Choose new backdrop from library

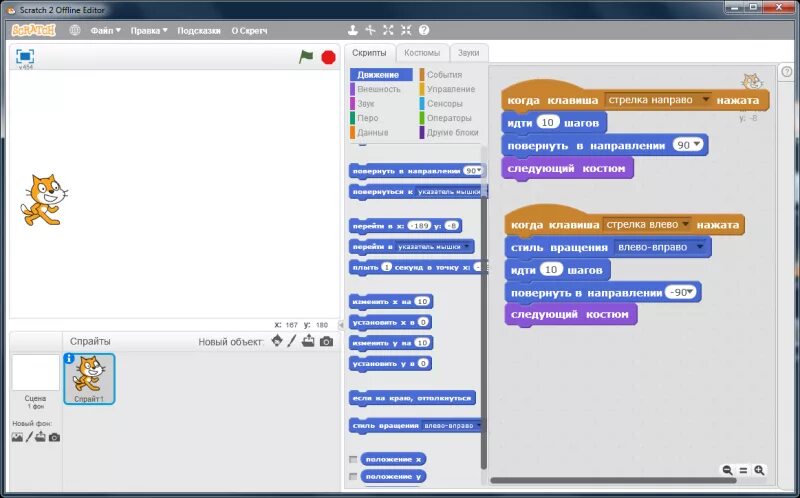click(x=17, y=437)
